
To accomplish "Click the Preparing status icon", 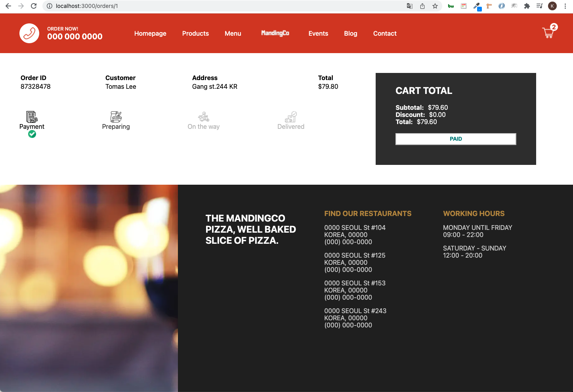I will coord(116,117).
